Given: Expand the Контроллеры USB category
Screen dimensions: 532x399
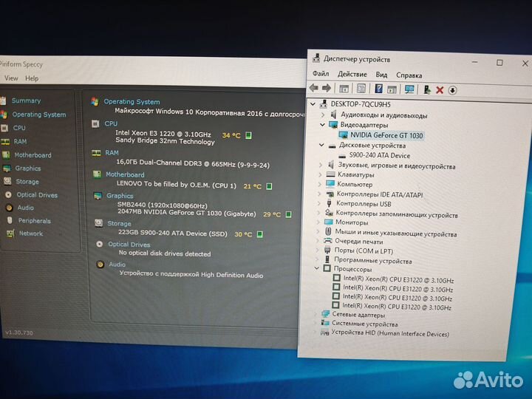Looking at the screenshot, I should click(x=320, y=203).
